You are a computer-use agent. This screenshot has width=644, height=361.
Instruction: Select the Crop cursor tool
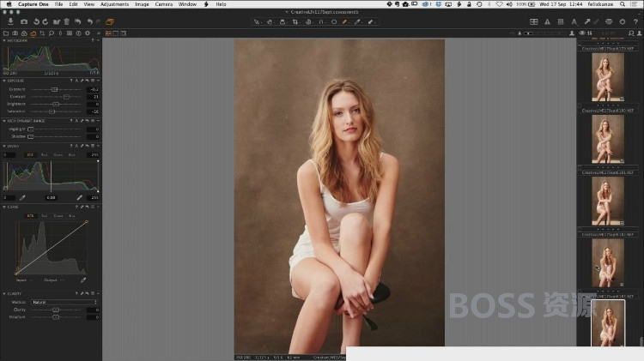click(295, 21)
